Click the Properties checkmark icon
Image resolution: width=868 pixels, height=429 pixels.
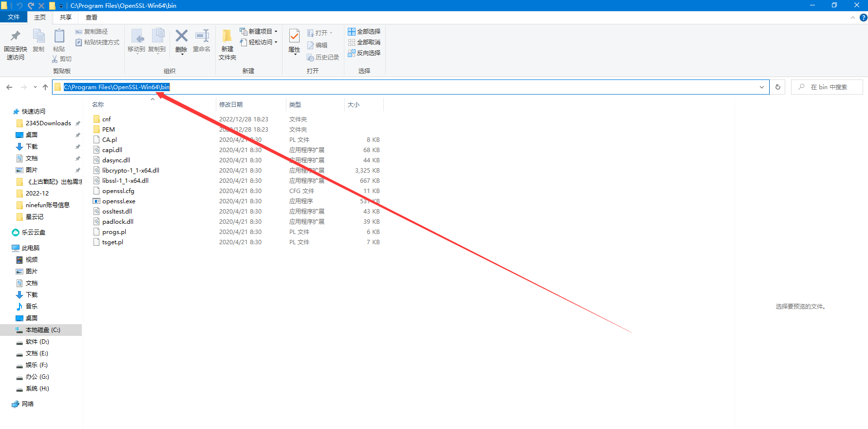pyautogui.click(x=294, y=36)
